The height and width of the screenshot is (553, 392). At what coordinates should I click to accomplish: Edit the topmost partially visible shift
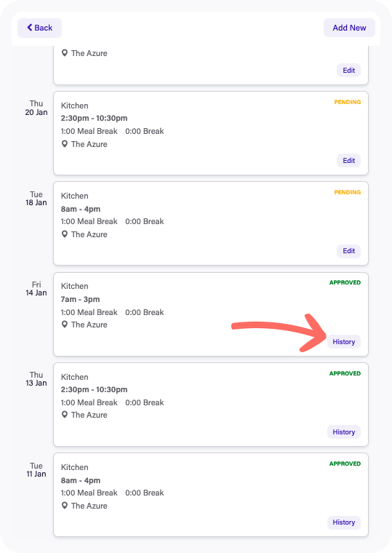(348, 70)
